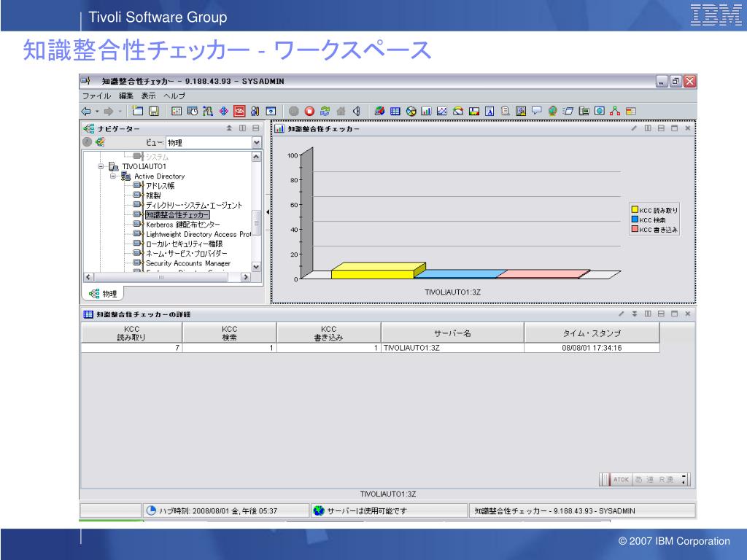The width and height of the screenshot is (747, 560).
Task: Select the terminal view toolbar icon
Action: click(584, 111)
